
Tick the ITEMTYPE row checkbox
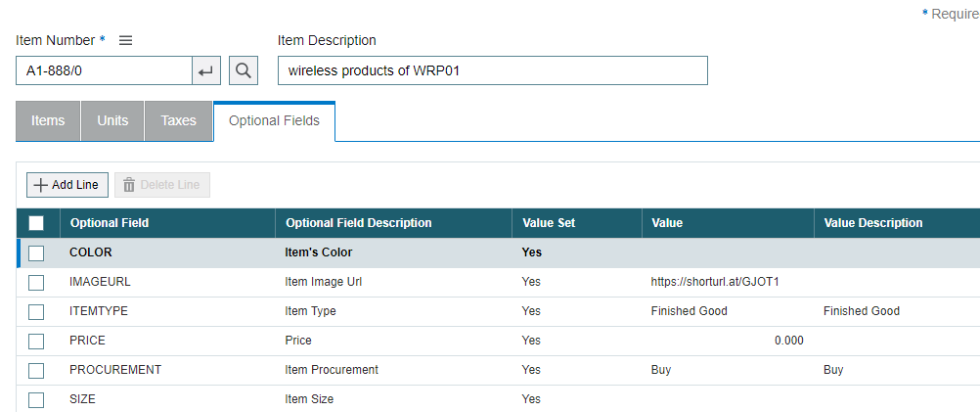point(36,311)
